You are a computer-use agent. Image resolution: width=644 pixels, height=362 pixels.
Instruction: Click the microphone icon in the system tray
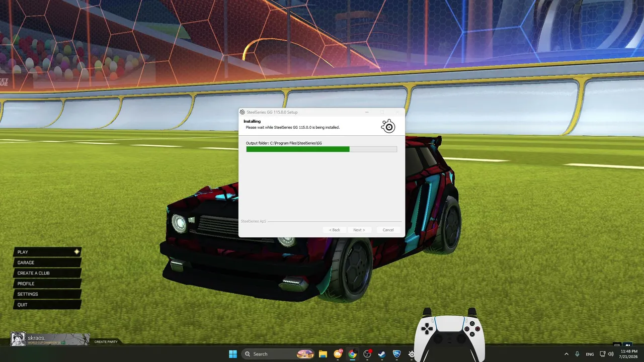tap(577, 354)
